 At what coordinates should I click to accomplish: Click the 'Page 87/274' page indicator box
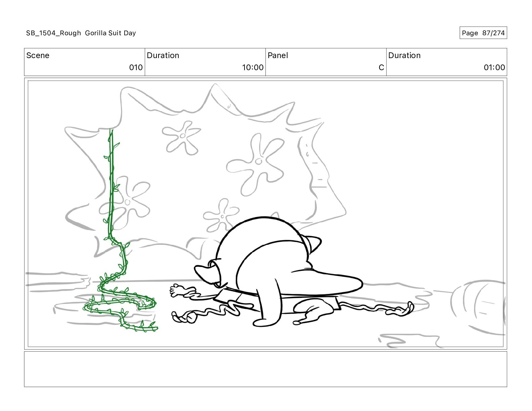pyautogui.click(x=483, y=33)
